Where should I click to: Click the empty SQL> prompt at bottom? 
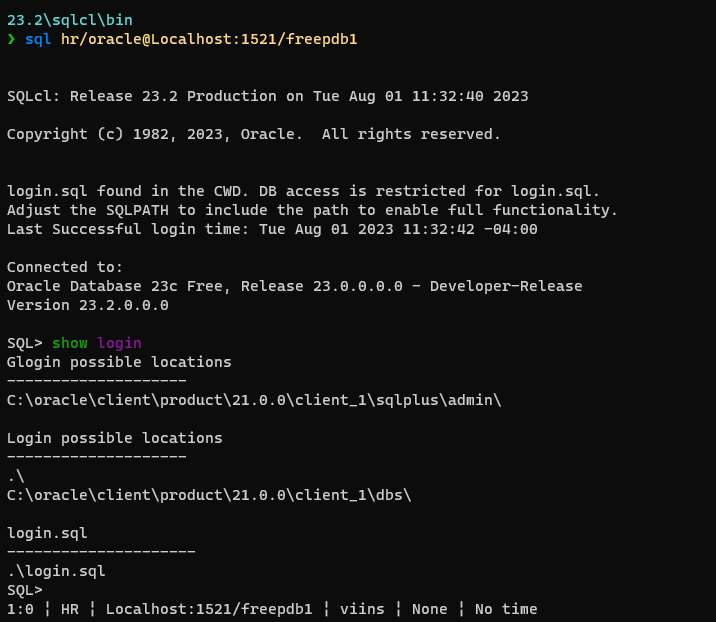pos(25,590)
